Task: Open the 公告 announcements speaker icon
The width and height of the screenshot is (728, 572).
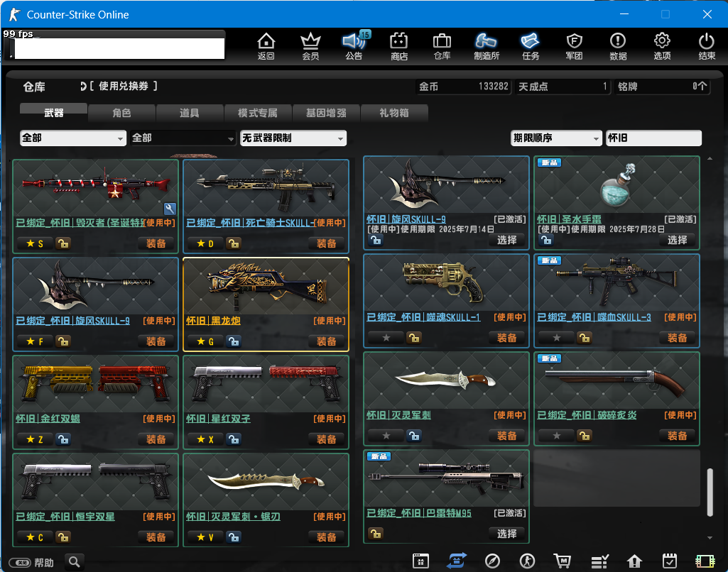Action: (354, 46)
